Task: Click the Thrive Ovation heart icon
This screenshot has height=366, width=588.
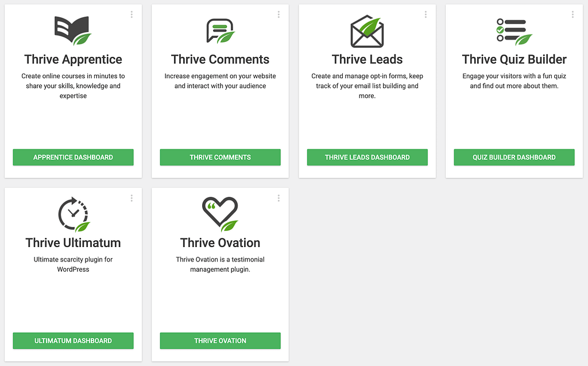Action: (220, 214)
